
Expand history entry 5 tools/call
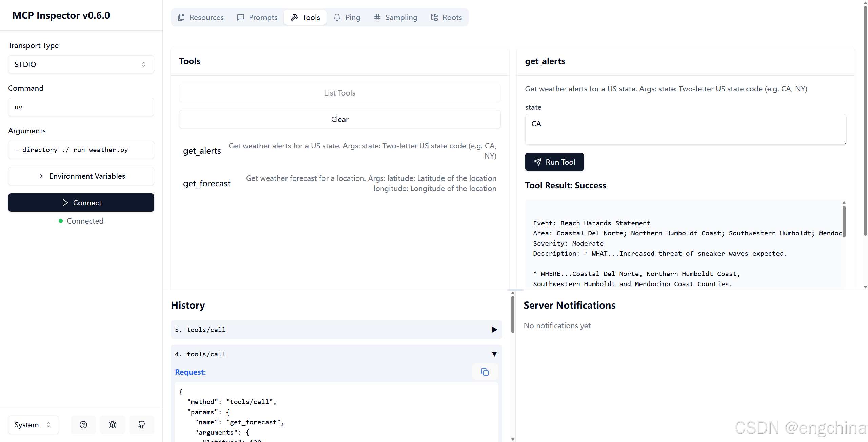point(336,330)
